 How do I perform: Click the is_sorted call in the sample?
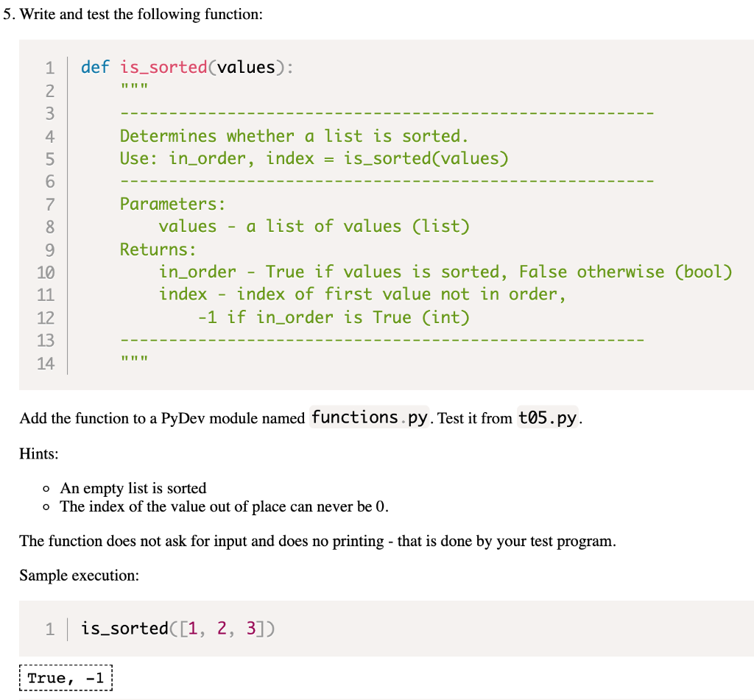coord(124,629)
